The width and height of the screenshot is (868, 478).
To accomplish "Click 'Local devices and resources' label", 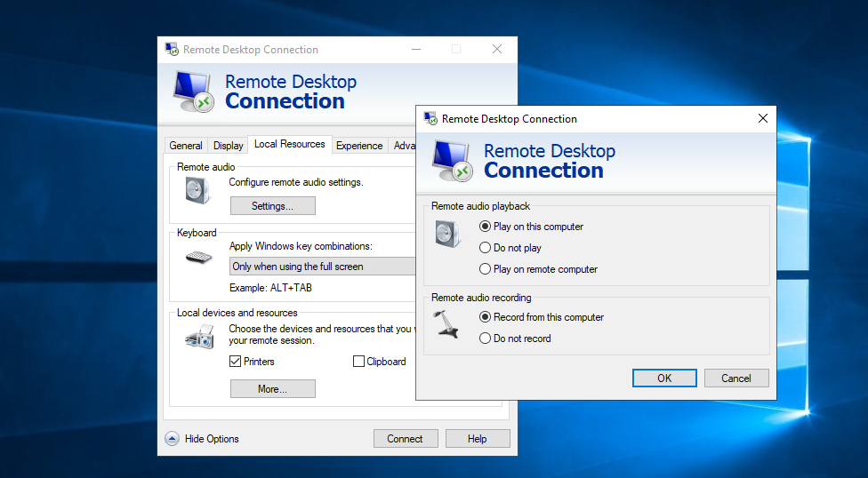I will tap(237, 313).
